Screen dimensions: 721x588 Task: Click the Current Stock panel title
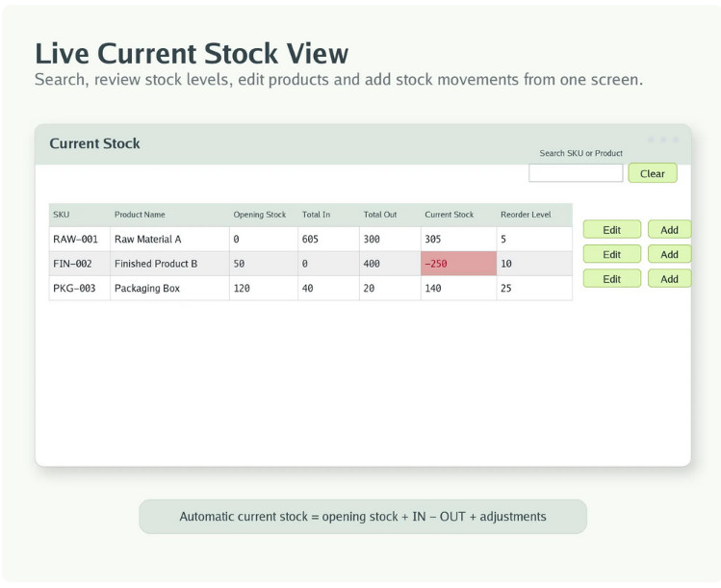94,143
